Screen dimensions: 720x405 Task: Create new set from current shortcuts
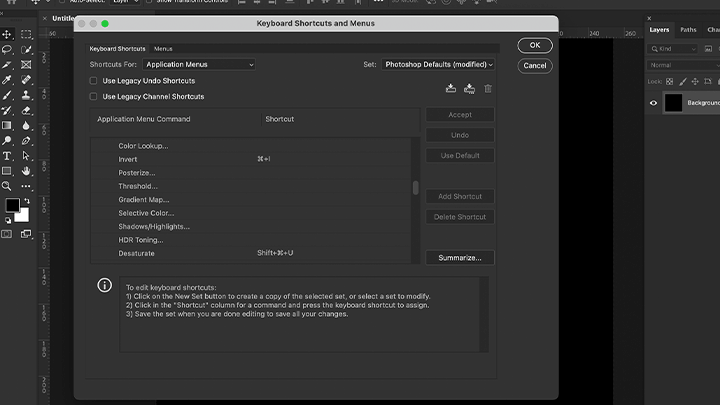(469, 88)
